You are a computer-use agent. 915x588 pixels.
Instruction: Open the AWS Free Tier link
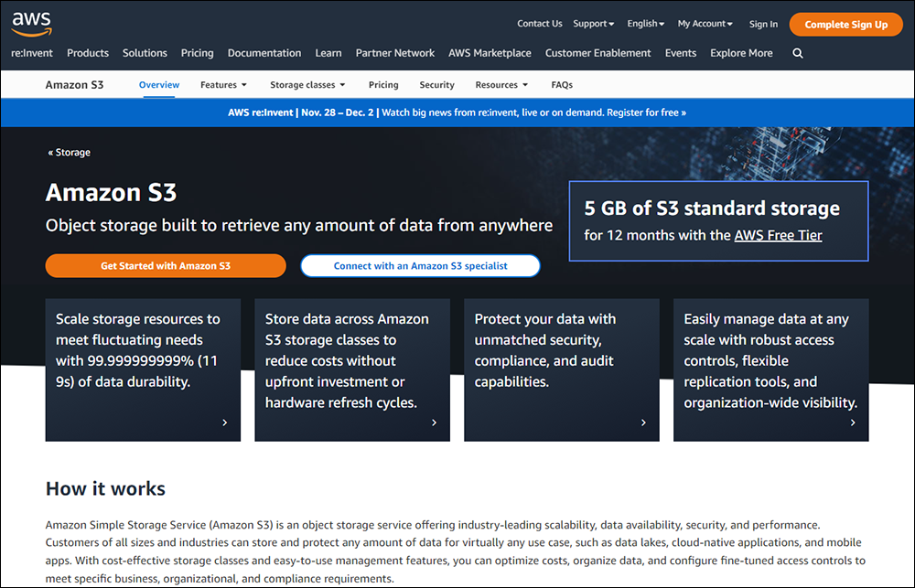pos(779,235)
